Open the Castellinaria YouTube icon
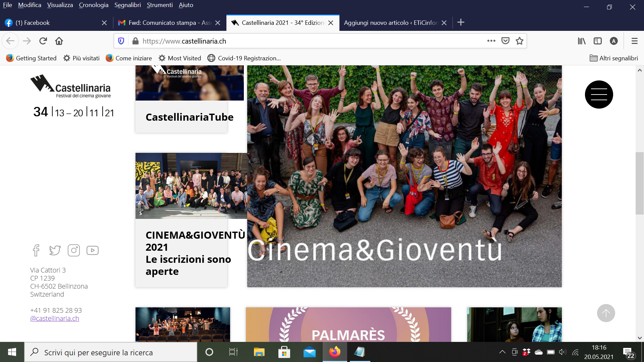This screenshot has width=644, height=362. 93,250
